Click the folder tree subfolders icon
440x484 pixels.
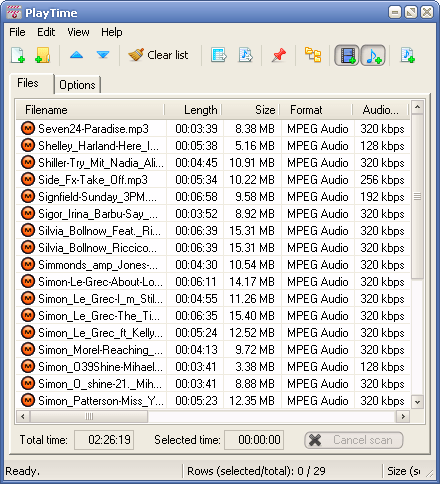pyautogui.click(x=313, y=55)
